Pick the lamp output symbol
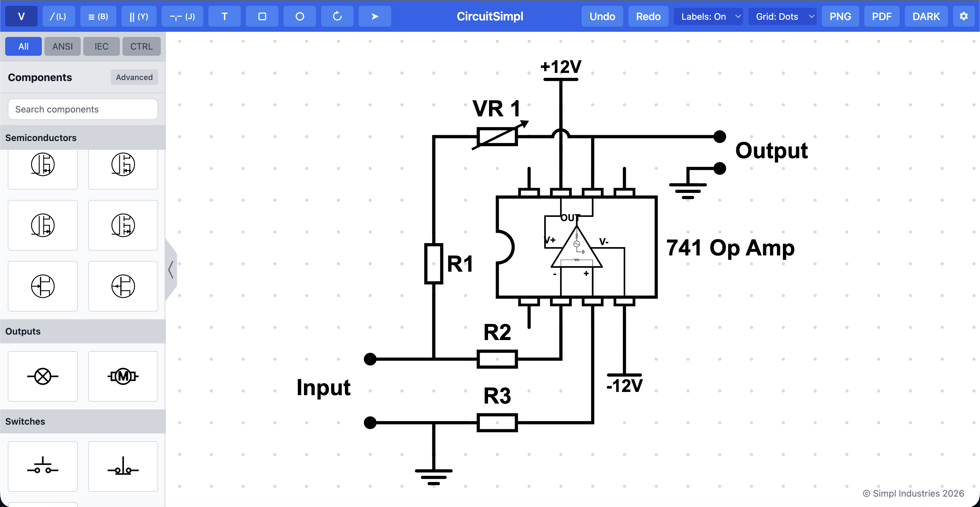The height and width of the screenshot is (507, 980). tap(42, 376)
